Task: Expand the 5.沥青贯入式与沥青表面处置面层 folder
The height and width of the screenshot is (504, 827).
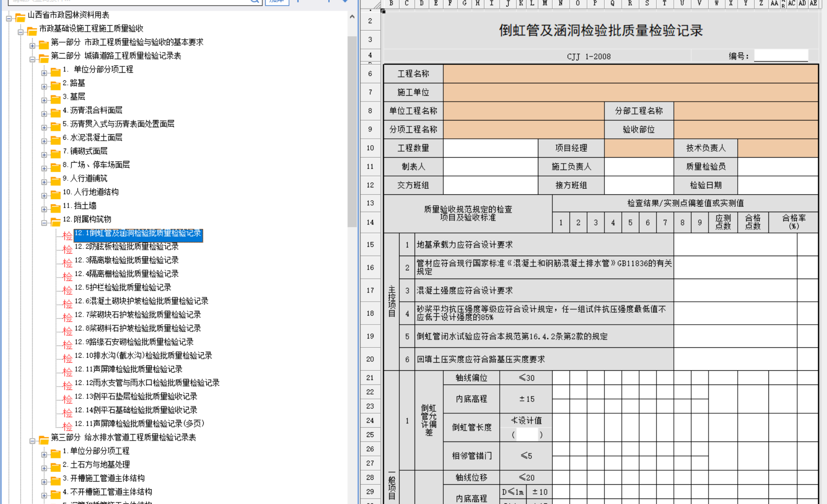Action: [45, 127]
